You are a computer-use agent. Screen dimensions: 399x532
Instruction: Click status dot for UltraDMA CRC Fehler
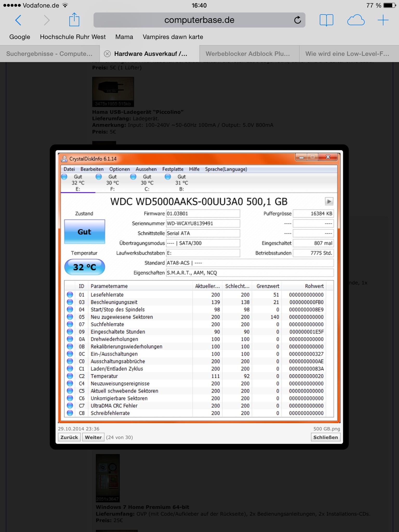coord(70,406)
